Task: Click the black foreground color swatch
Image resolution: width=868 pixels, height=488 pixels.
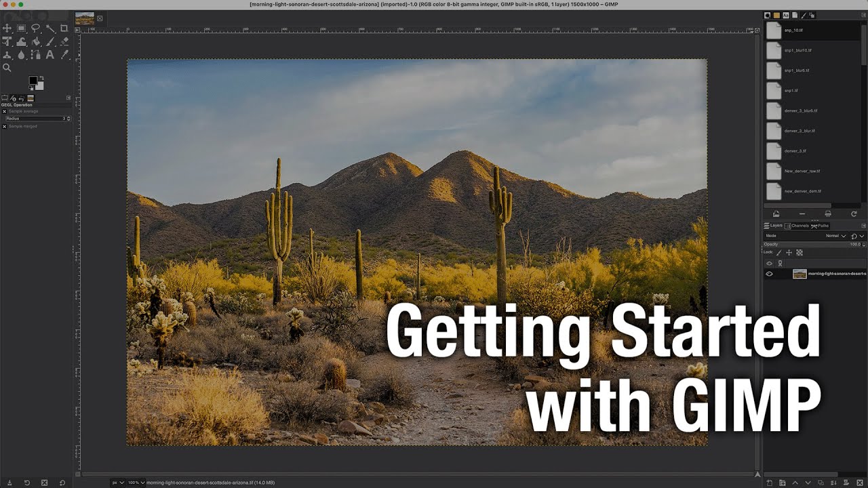Action: (x=33, y=81)
